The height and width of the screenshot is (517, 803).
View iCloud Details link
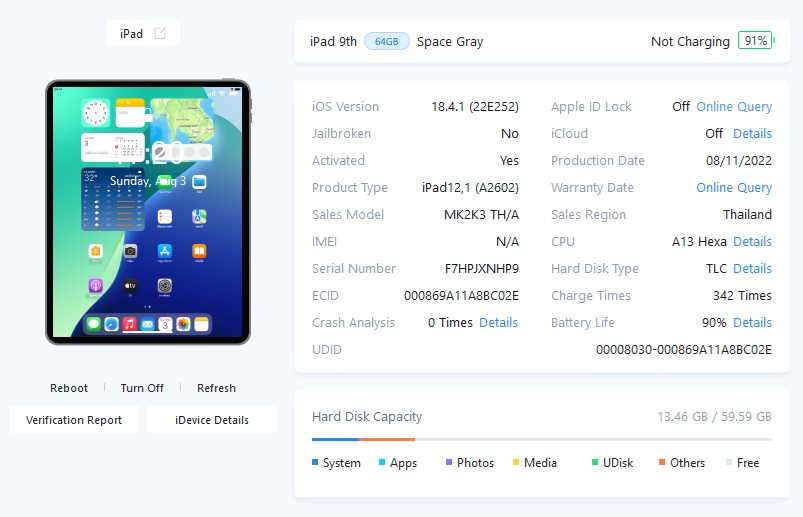(752, 134)
